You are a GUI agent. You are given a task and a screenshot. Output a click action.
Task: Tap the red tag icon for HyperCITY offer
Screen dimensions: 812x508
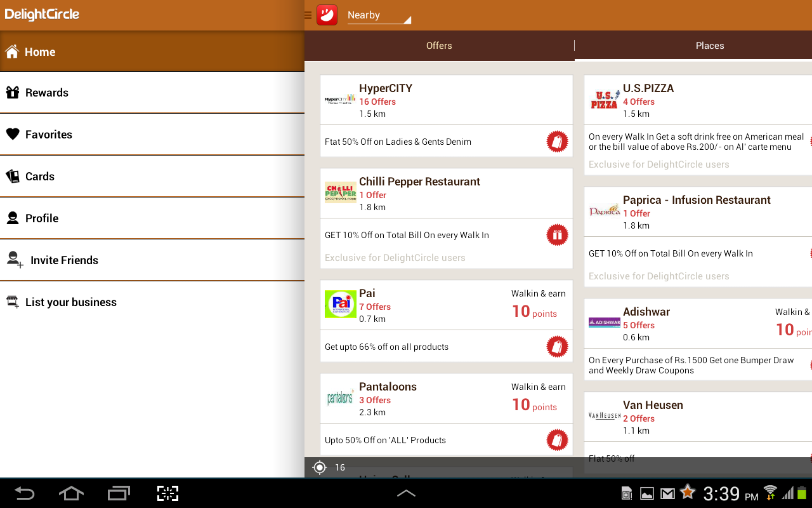pyautogui.click(x=557, y=142)
